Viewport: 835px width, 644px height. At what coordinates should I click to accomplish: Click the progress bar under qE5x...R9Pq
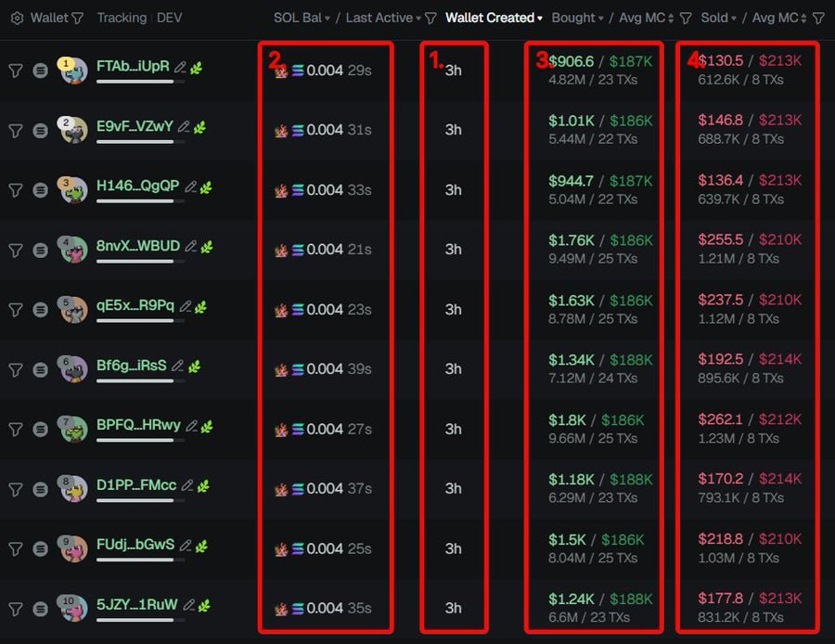tap(141, 321)
